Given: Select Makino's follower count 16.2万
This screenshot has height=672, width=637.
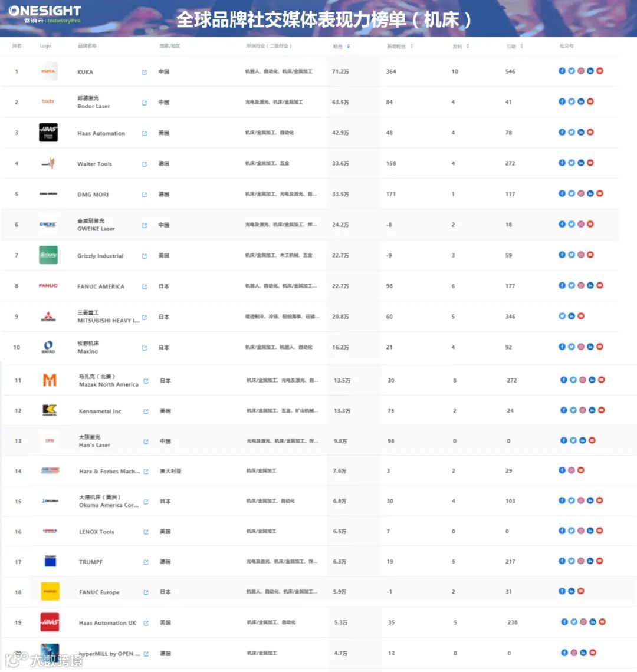Looking at the screenshot, I should [x=341, y=348].
